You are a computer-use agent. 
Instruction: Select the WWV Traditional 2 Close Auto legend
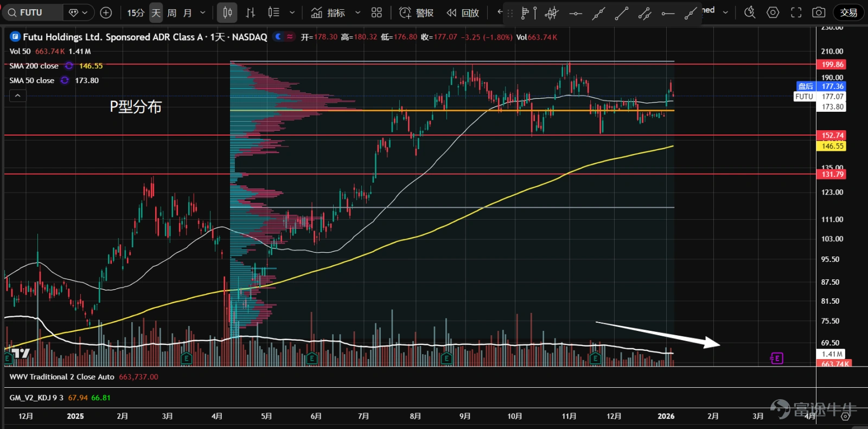point(62,377)
